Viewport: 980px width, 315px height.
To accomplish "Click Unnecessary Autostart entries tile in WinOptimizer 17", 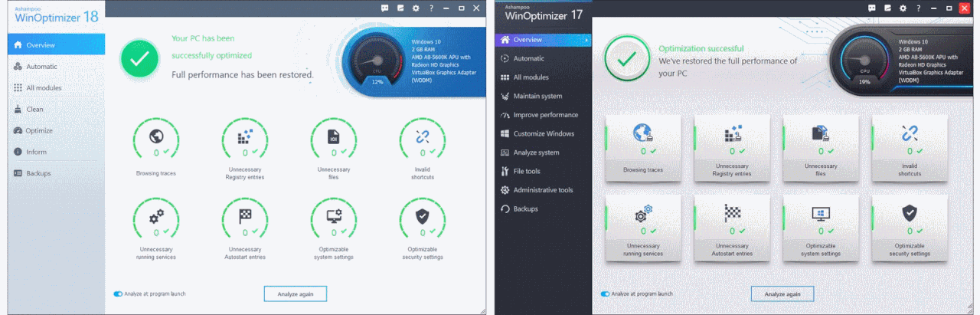I will point(732,228).
